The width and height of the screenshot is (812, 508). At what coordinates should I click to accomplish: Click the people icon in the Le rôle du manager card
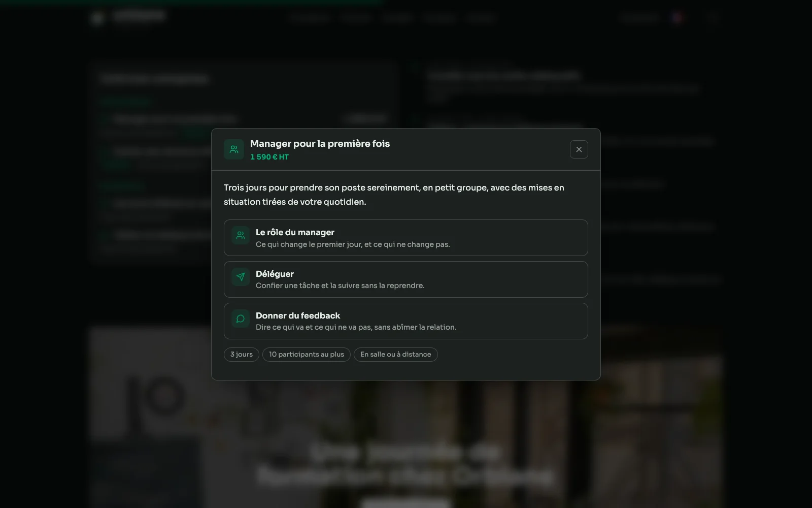(241, 235)
